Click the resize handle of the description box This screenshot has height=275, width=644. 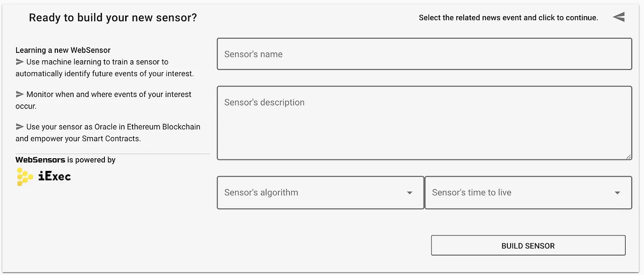pos(629,157)
